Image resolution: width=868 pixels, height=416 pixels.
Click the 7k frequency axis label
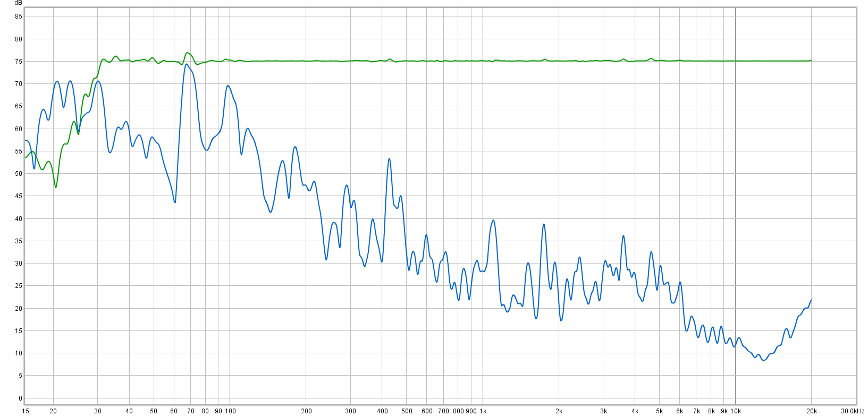click(696, 411)
